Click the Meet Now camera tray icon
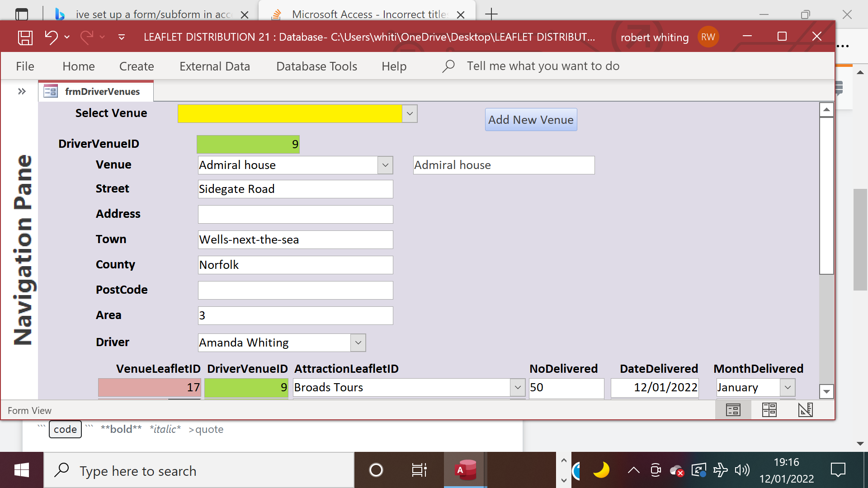The width and height of the screenshot is (868, 488). tap(656, 470)
